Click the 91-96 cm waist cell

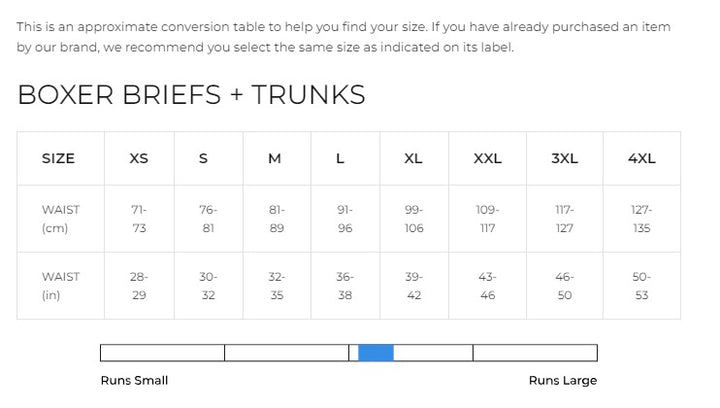[345, 219]
